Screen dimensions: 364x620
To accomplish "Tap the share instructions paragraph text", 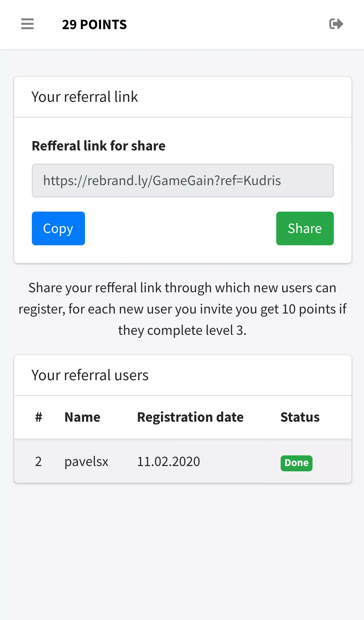I will click(x=182, y=309).
